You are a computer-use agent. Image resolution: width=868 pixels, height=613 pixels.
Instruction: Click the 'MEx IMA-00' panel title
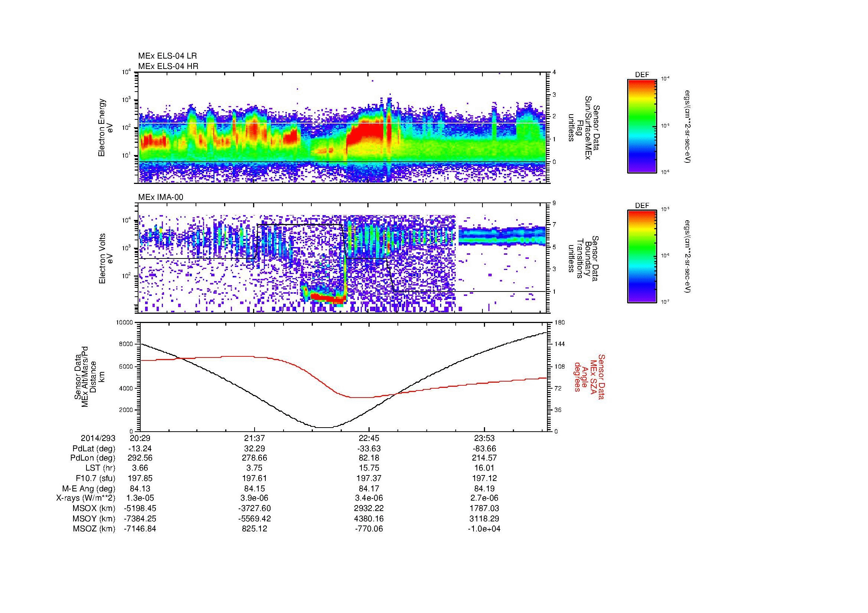click(161, 197)
